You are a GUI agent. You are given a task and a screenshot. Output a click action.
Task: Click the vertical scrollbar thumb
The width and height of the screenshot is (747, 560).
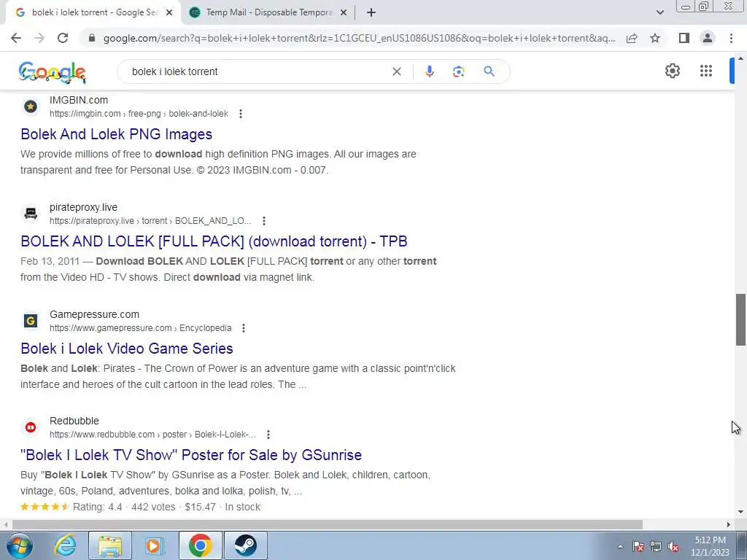[x=740, y=319]
